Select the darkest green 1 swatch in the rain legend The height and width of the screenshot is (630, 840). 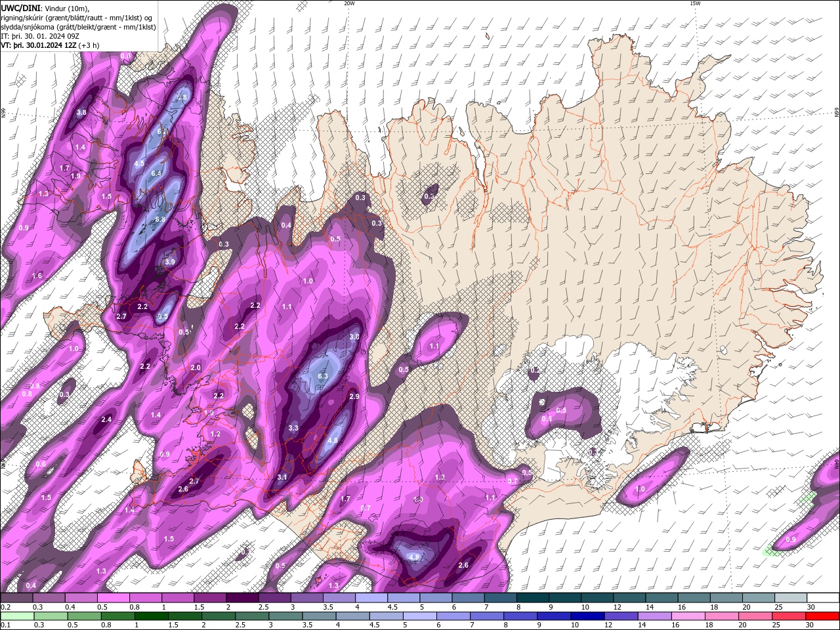pyautogui.click(x=151, y=616)
